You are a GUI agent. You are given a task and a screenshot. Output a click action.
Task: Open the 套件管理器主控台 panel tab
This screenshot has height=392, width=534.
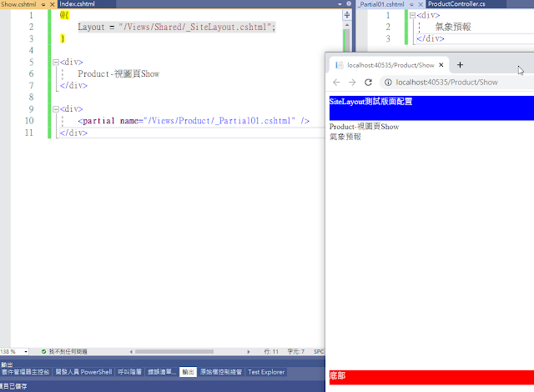(x=26, y=372)
